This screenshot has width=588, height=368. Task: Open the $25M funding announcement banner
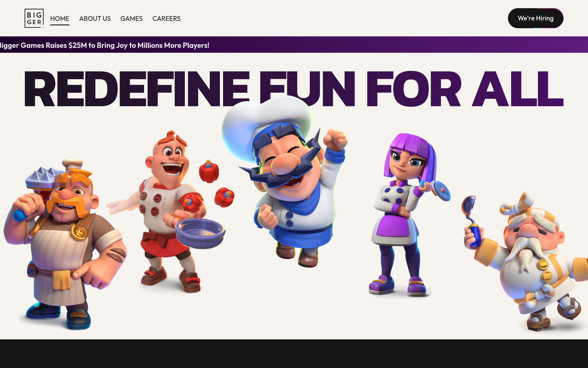pos(294,45)
